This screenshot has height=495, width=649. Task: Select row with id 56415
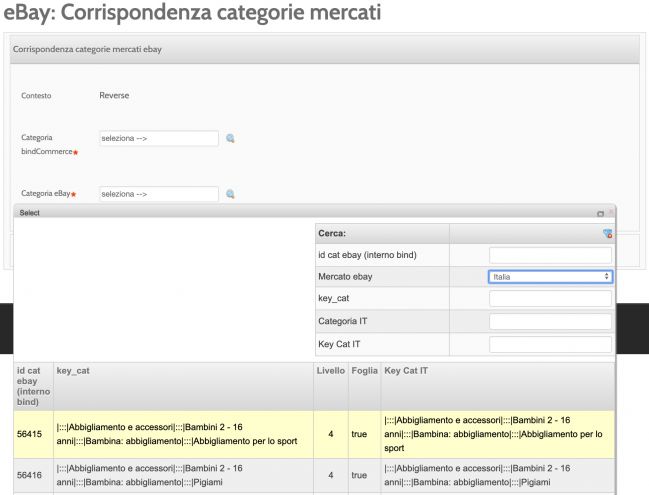pyautogui.click(x=315, y=434)
